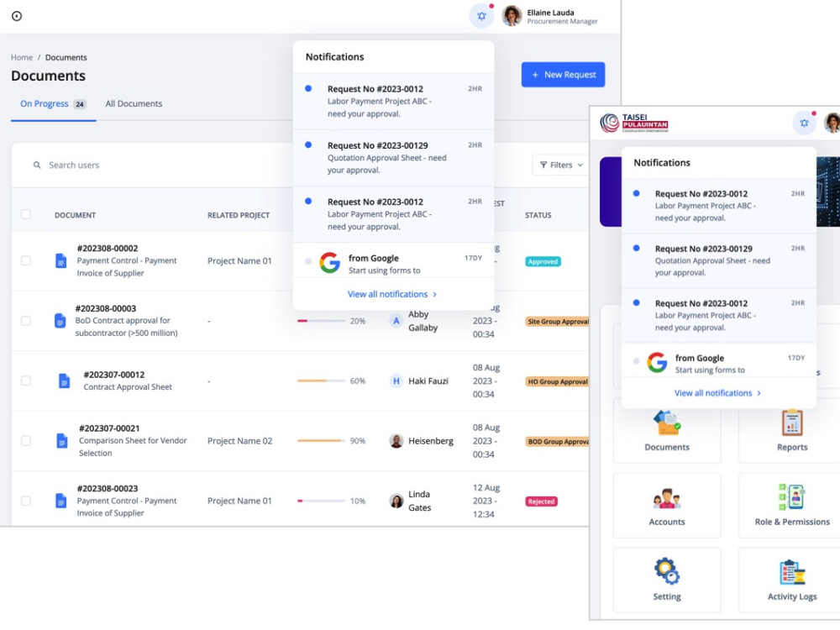
Task: Click Documents breadcrumb text
Action: (66, 57)
